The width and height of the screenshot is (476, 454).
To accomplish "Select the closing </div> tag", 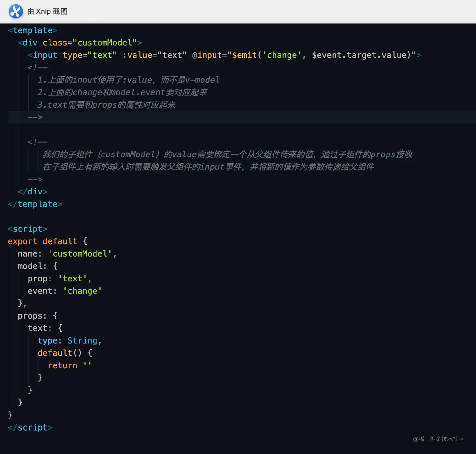I will point(32,192).
